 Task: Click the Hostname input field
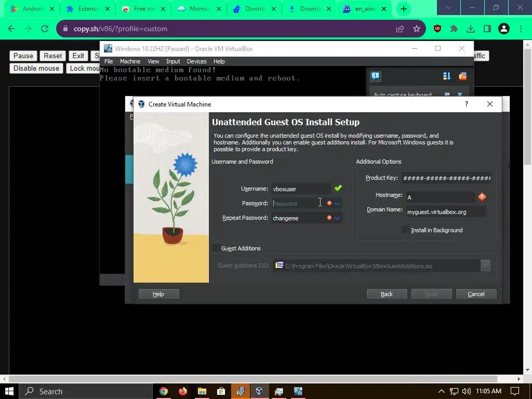pyautogui.click(x=441, y=197)
